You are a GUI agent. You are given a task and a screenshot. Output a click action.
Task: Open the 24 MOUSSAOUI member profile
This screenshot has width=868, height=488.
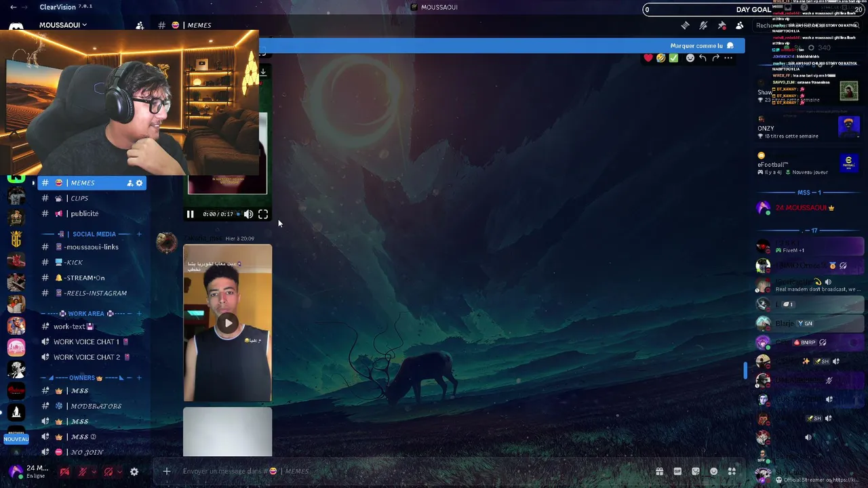coord(809,208)
